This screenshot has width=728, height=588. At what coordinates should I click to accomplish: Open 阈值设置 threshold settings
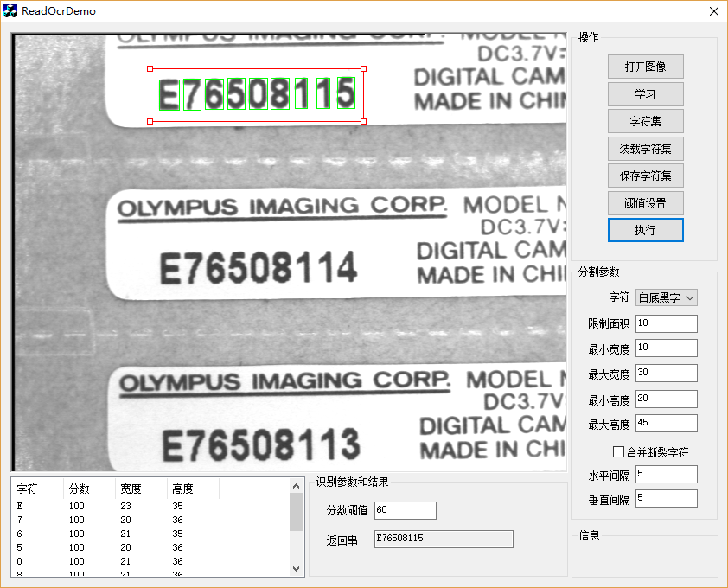point(645,203)
